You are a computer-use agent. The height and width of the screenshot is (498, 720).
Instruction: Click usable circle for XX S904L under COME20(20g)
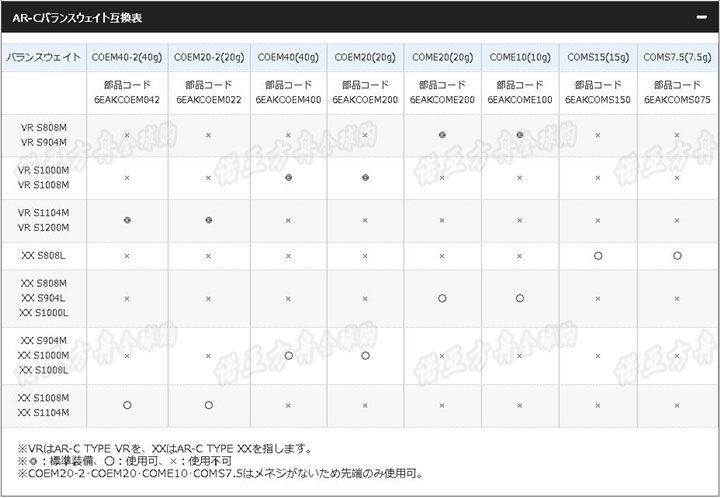pos(442,298)
